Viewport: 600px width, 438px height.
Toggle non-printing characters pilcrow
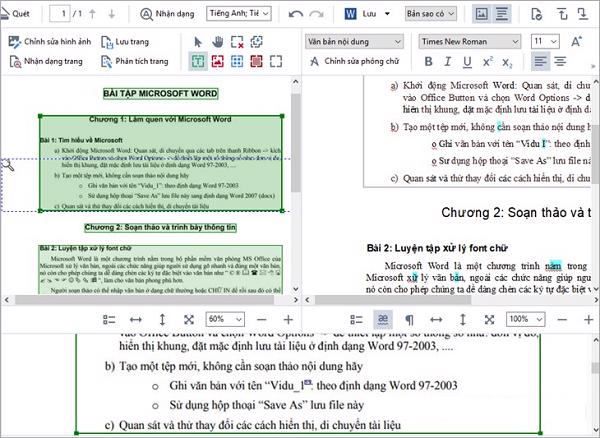tap(409, 319)
